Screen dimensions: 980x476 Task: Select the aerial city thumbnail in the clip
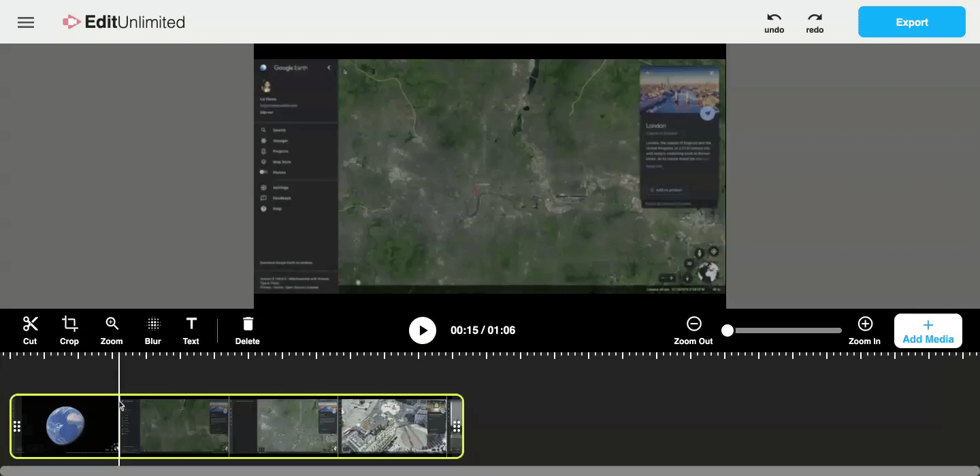(x=393, y=426)
